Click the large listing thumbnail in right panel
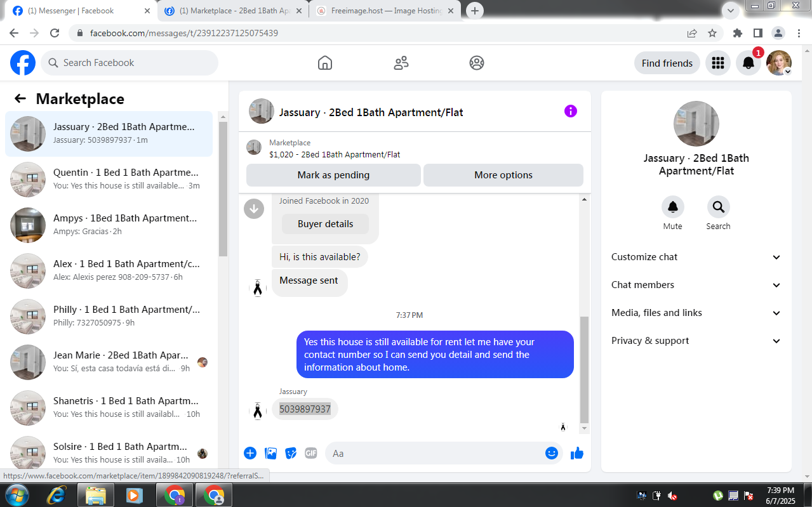Image resolution: width=812 pixels, height=507 pixels. pyautogui.click(x=696, y=124)
